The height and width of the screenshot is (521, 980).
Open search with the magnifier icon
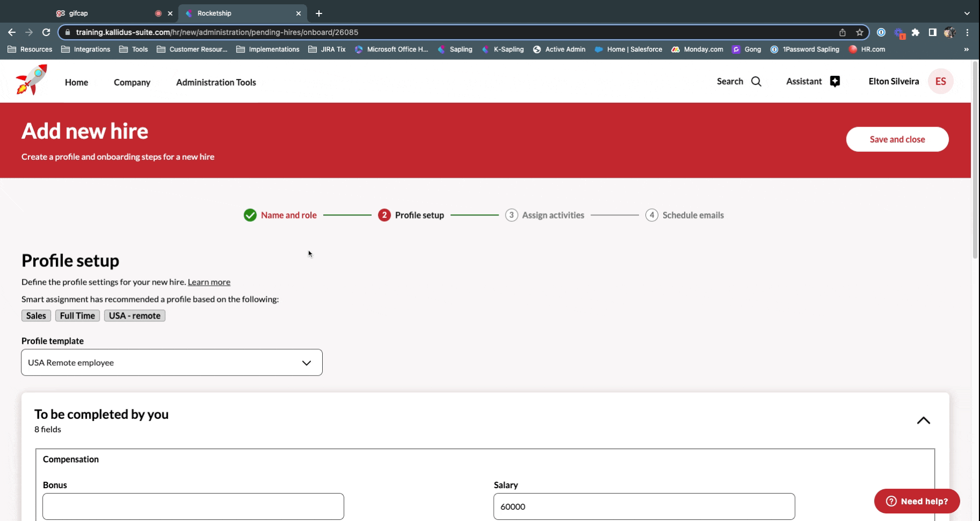coord(756,82)
